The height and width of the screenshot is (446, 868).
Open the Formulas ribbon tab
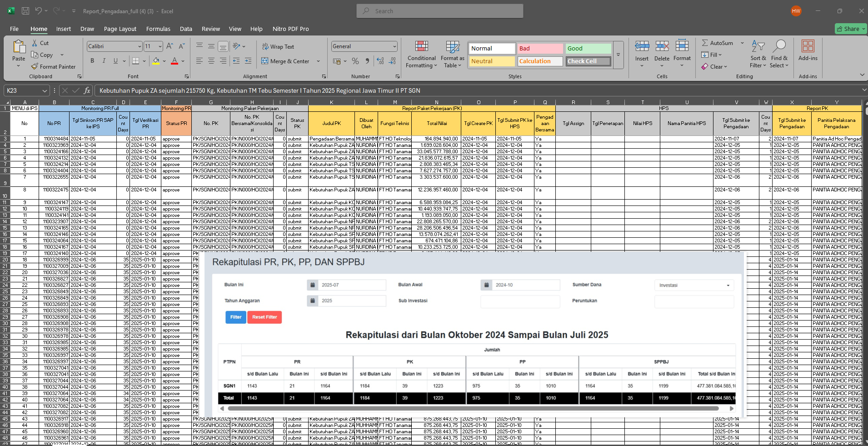[158, 29]
